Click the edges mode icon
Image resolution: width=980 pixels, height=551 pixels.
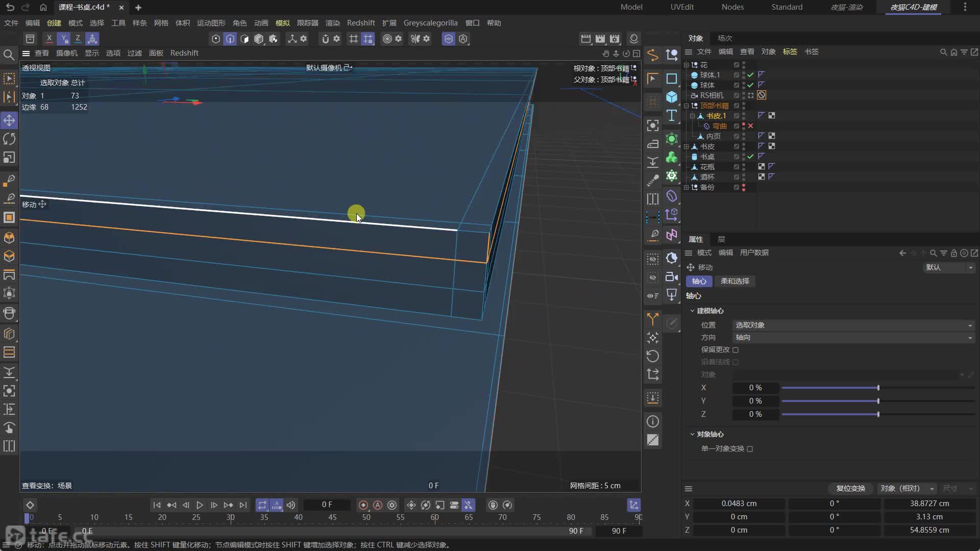pos(230,39)
